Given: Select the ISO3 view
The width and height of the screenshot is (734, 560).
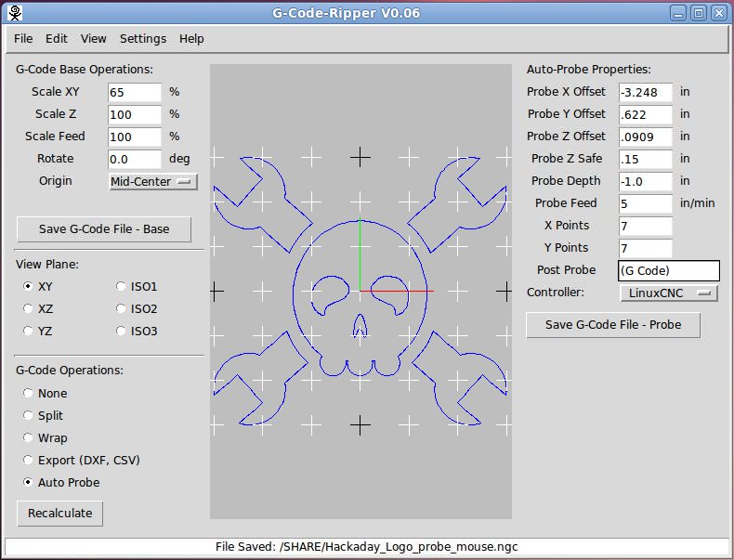Looking at the screenshot, I should click(x=121, y=332).
